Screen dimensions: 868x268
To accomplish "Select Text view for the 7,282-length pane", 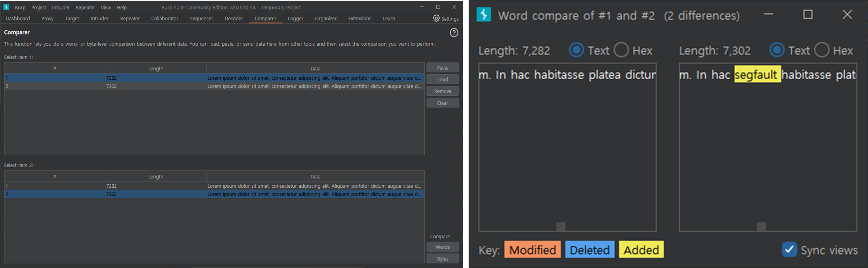I will click(576, 50).
